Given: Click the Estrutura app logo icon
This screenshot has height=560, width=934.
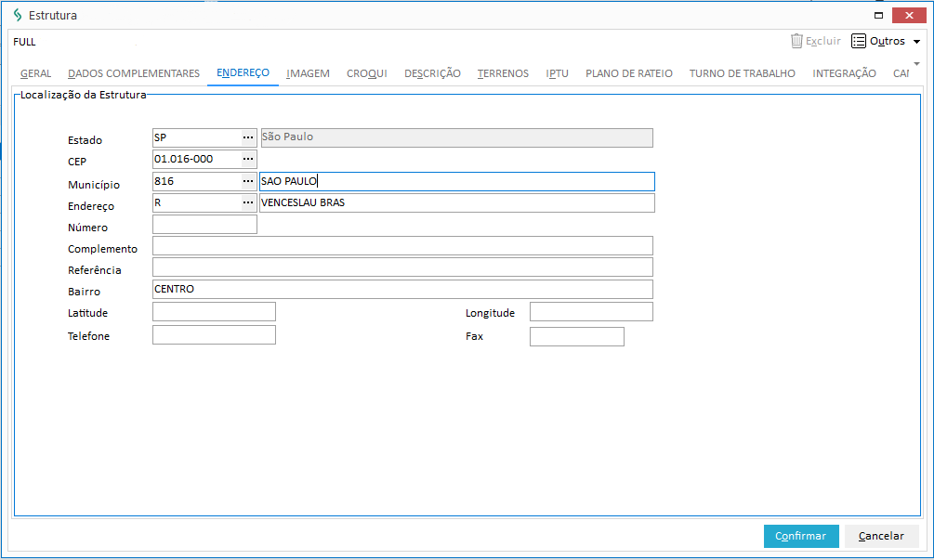Looking at the screenshot, I should pyautogui.click(x=18, y=15).
